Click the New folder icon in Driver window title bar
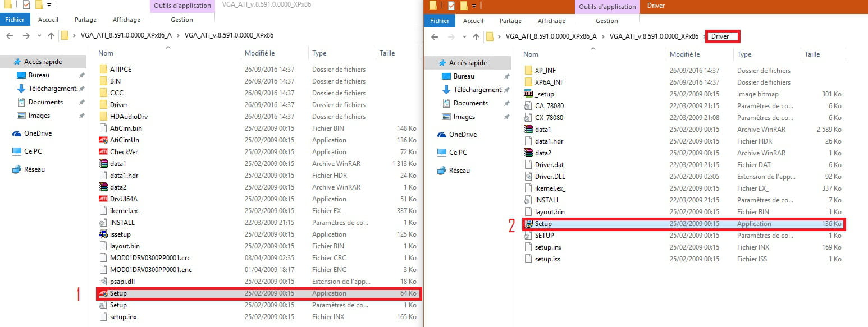 tap(464, 6)
